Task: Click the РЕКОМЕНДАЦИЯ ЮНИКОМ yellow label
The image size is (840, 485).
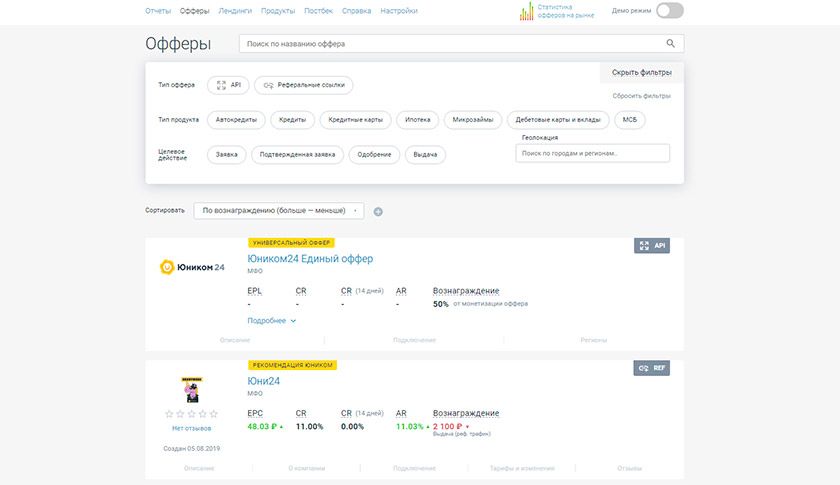Action: tap(292, 365)
